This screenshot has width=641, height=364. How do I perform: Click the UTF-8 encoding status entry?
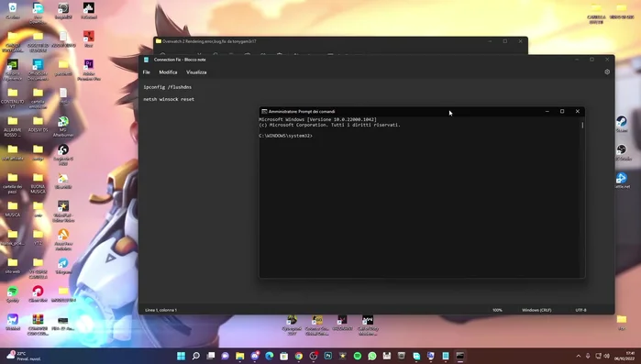tap(580, 310)
